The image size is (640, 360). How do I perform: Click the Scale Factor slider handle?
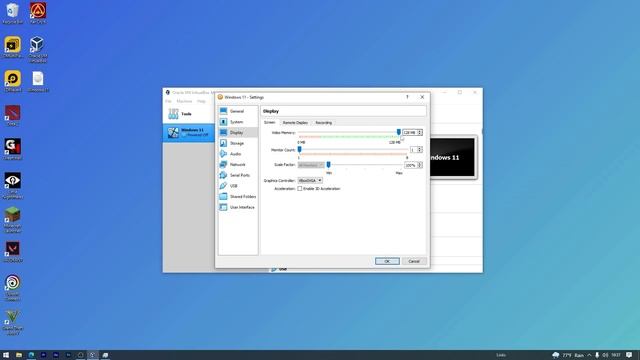pyautogui.click(x=328, y=164)
